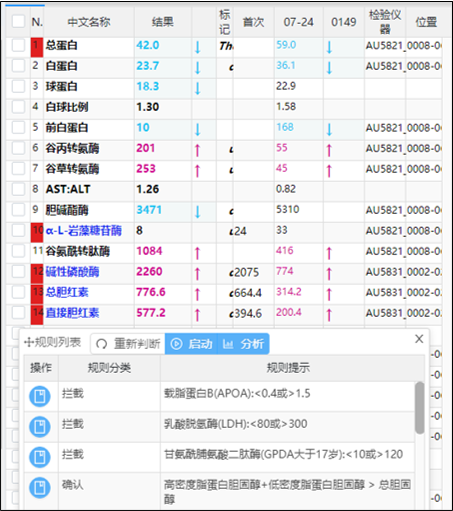Check the box for 总蛋白 row
453x511 pixels.
tap(18, 45)
